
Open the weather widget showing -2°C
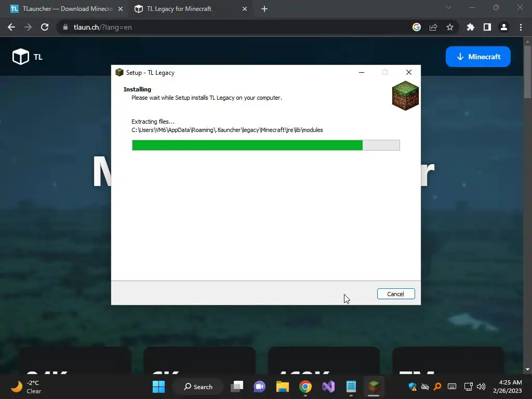(x=26, y=387)
